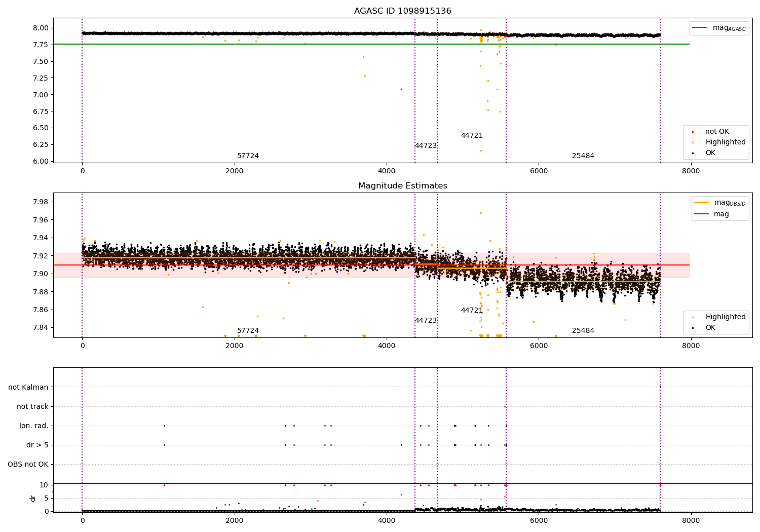Click the '7.92' y tick of middle plot

(x=41, y=256)
